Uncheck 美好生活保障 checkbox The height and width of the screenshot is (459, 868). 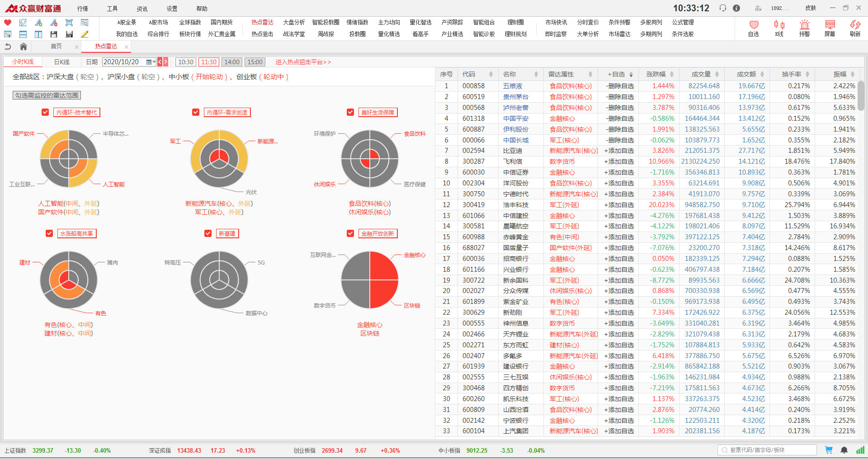(350, 112)
